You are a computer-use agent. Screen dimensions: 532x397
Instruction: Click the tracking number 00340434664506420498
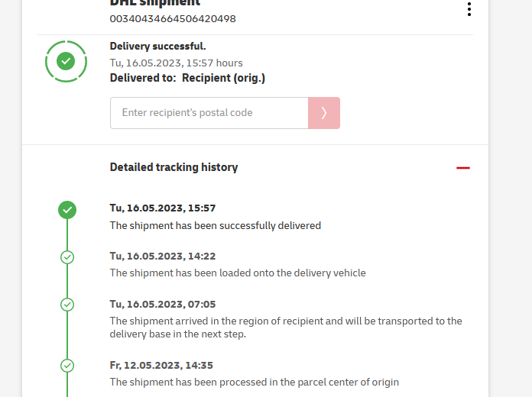(173, 18)
